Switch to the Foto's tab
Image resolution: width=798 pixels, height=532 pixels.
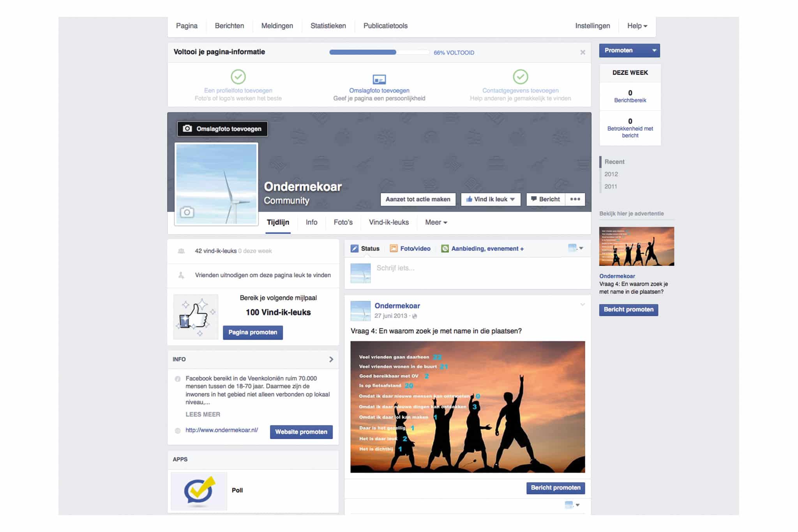point(343,222)
